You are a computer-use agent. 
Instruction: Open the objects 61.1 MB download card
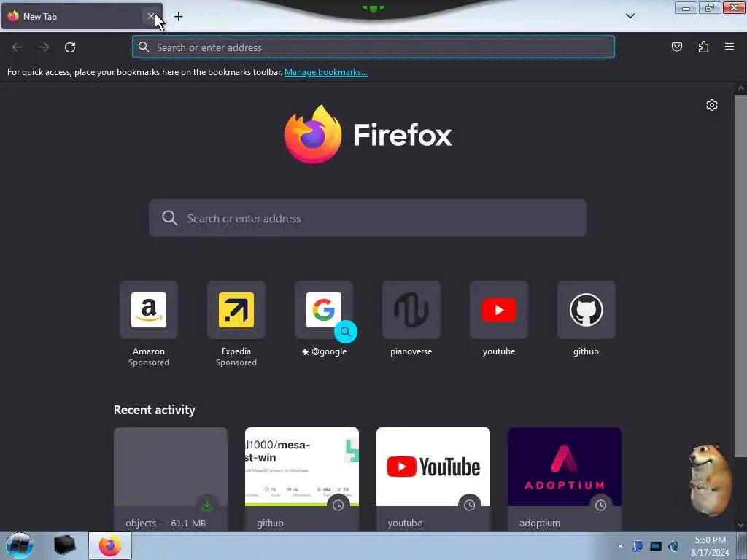point(171,479)
